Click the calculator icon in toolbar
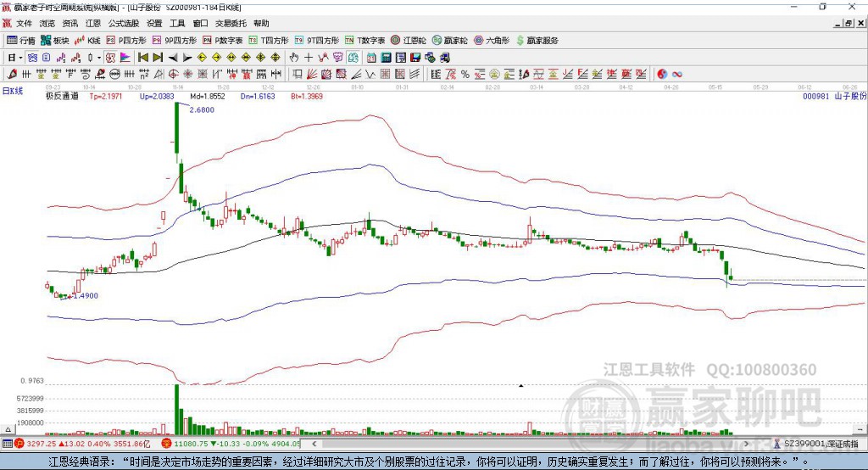The height and width of the screenshot is (470, 868). (386, 58)
